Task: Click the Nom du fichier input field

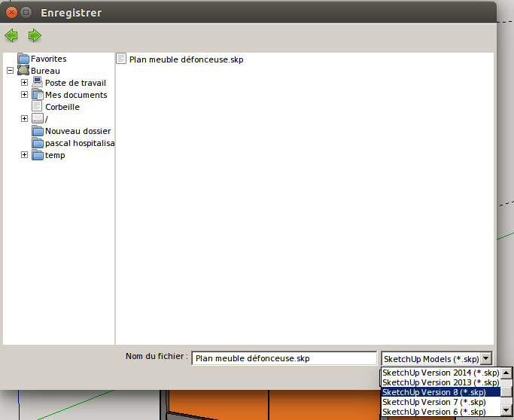Action: pos(284,358)
